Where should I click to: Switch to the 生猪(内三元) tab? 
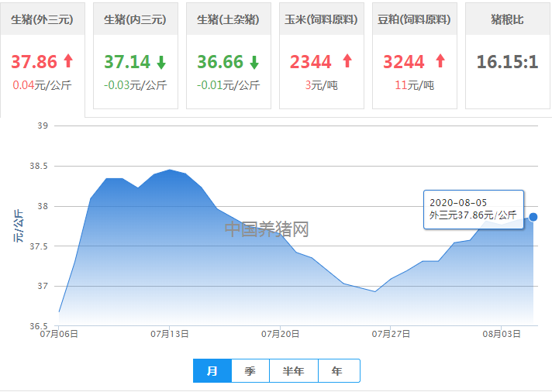click(x=135, y=19)
